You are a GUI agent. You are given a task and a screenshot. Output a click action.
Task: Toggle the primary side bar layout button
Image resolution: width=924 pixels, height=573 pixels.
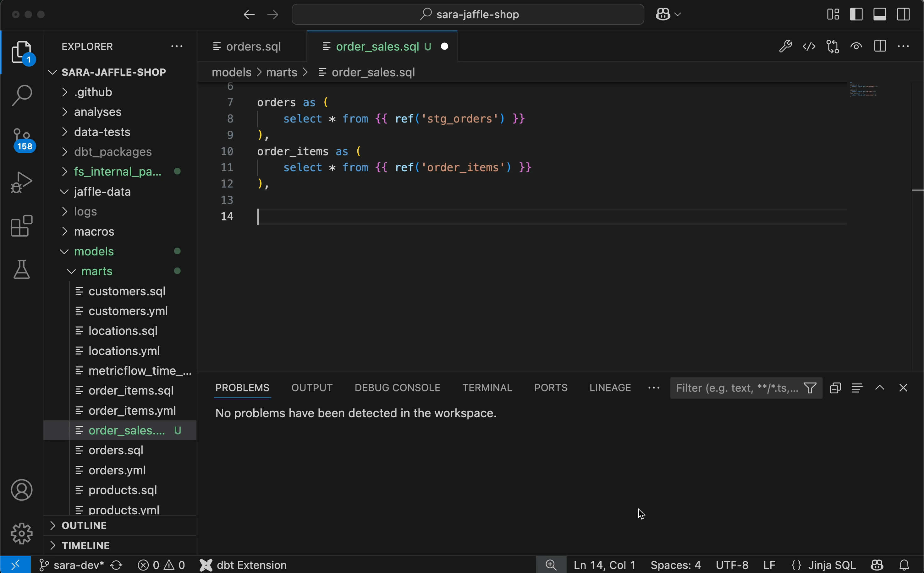point(856,14)
